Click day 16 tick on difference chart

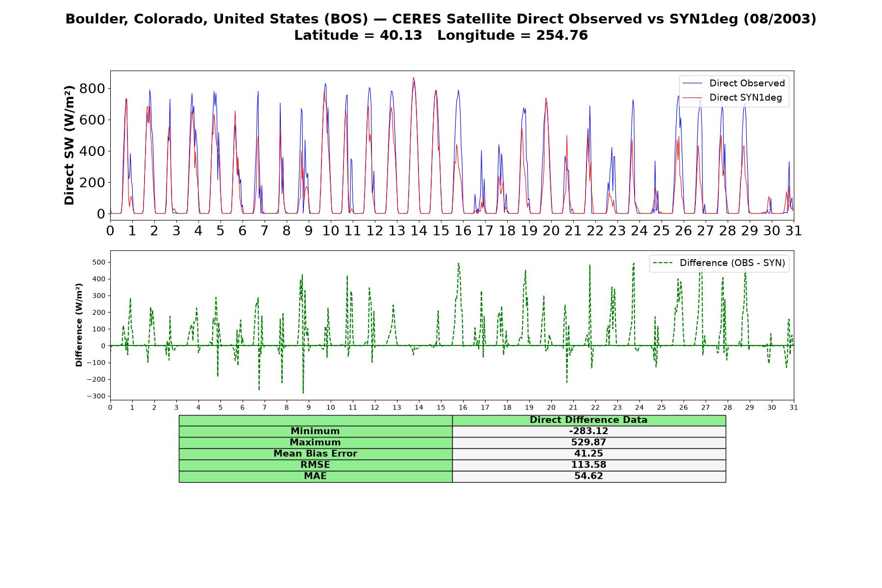coord(463,407)
